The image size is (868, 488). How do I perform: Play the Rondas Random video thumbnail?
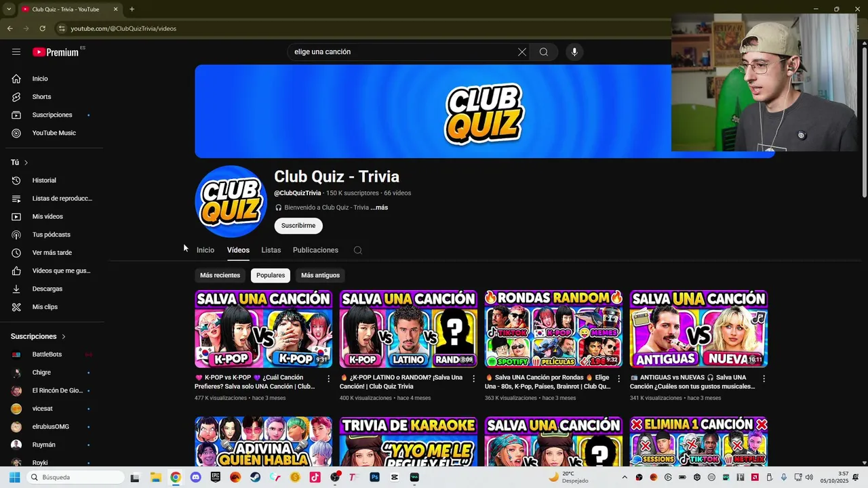point(553,329)
